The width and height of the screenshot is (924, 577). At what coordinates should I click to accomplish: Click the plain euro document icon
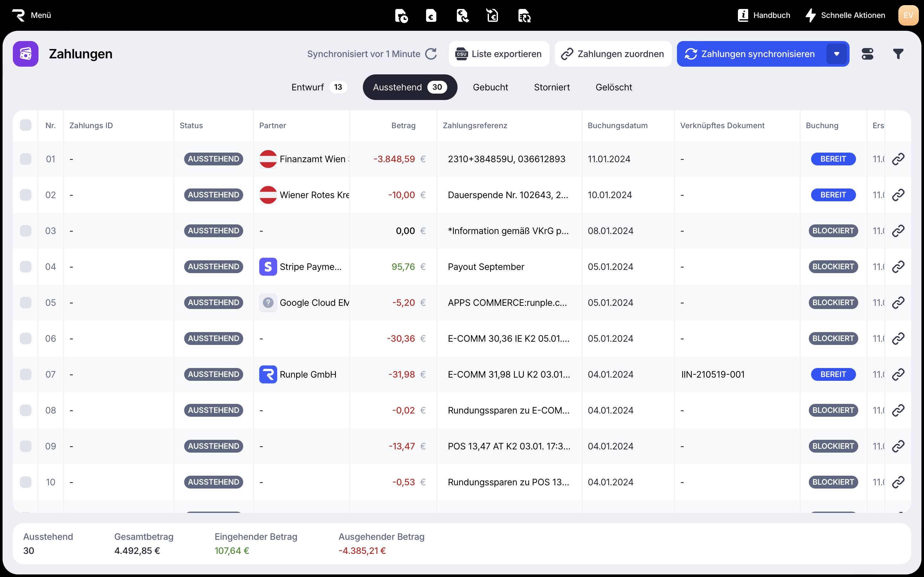click(431, 16)
